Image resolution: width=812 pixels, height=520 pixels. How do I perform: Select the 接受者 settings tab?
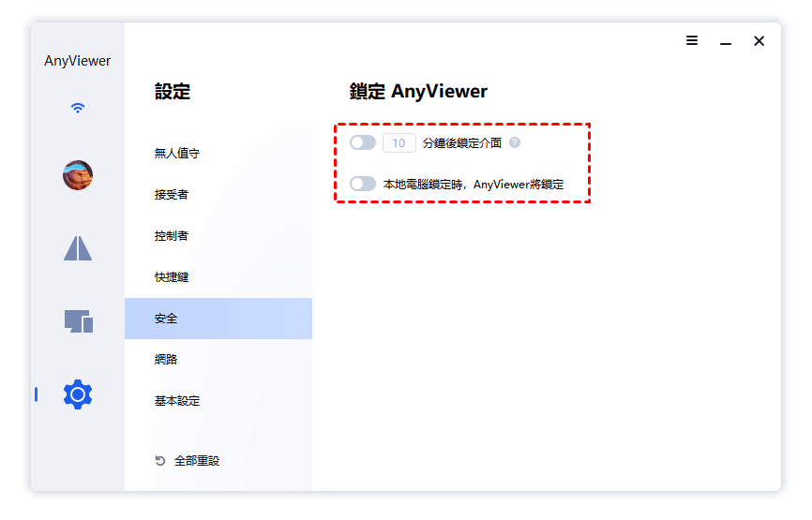(x=218, y=195)
